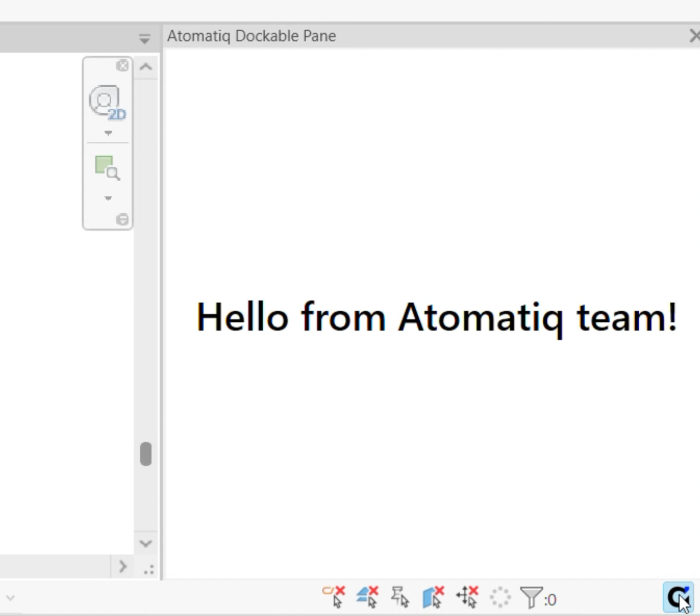Toggle Select Underlay Elements icon
Viewport: 700px width, 616px height.
pyautogui.click(x=367, y=597)
